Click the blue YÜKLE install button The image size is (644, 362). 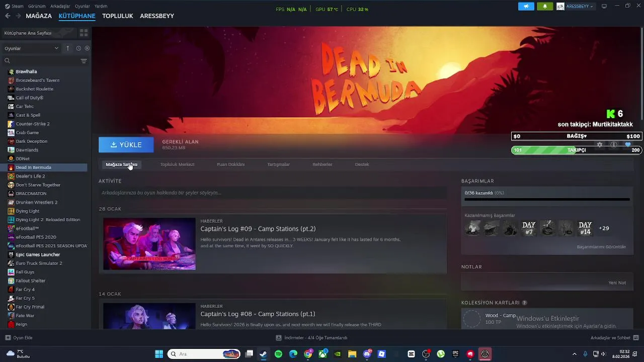tap(126, 145)
